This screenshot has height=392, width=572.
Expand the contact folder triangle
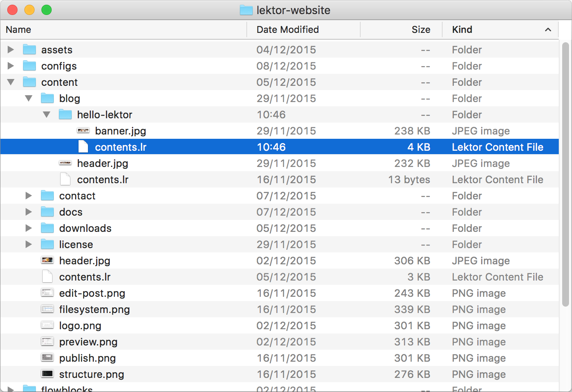pyautogui.click(x=29, y=196)
